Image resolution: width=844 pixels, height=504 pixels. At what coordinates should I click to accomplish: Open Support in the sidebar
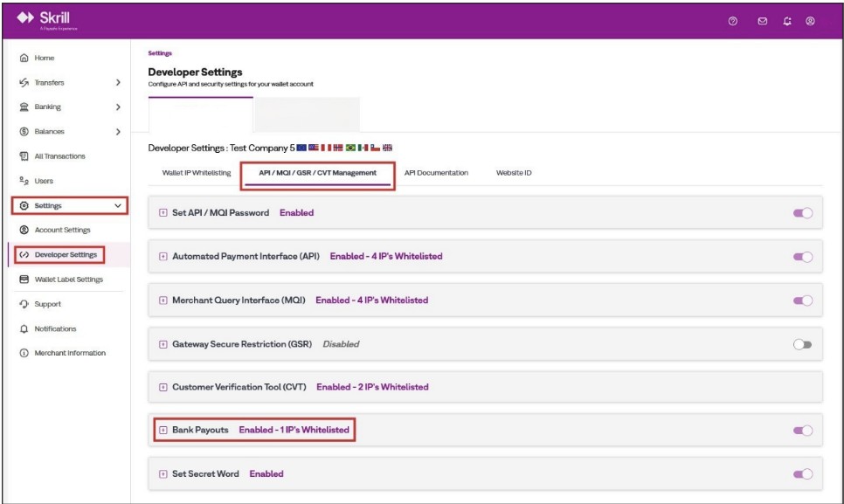pos(47,304)
